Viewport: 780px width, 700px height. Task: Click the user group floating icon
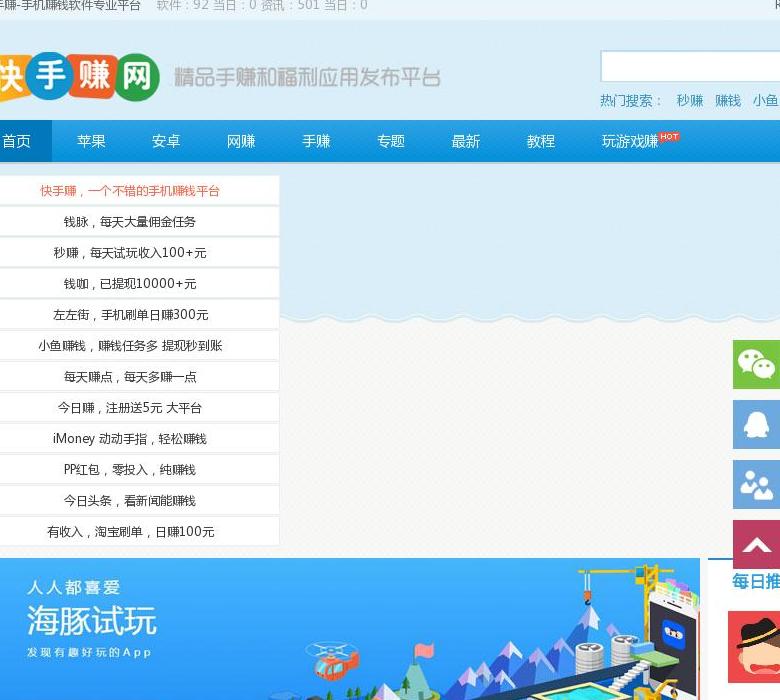pyautogui.click(x=756, y=485)
